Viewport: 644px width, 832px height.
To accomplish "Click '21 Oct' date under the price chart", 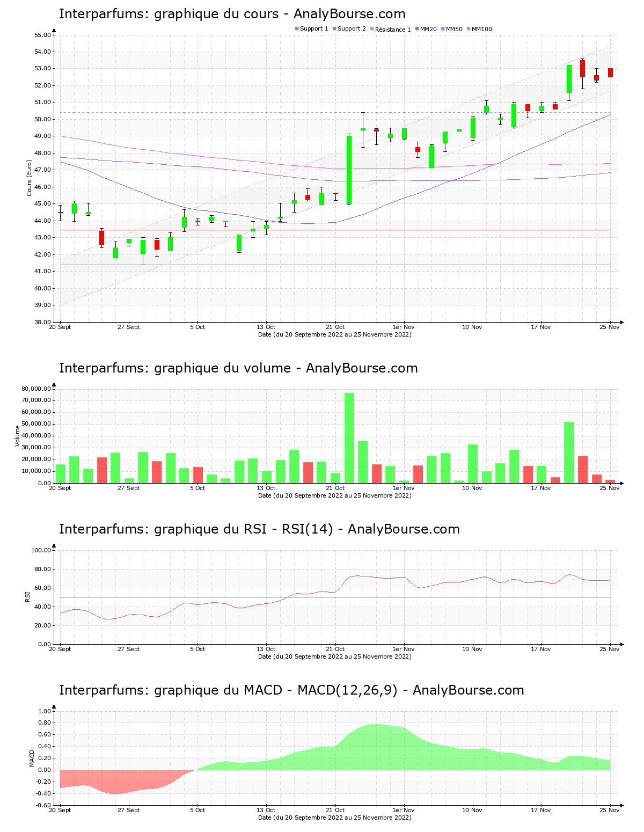I will click(x=335, y=327).
